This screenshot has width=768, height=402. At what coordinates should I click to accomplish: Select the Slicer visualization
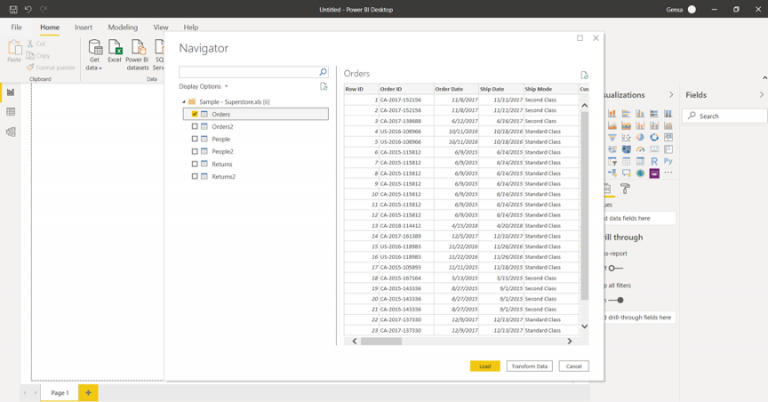click(x=612, y=161)
